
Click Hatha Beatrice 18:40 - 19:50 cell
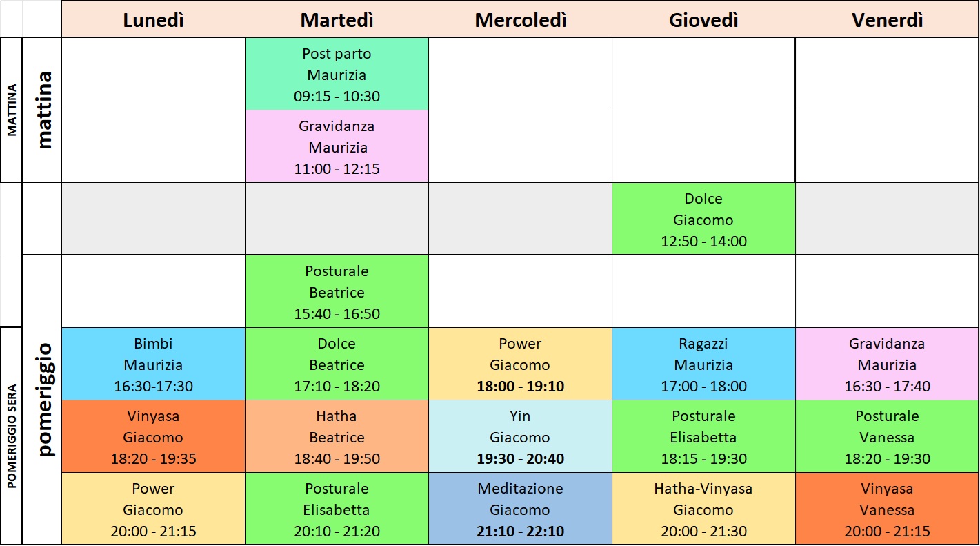pyautogui.click(x=337, y=436)
